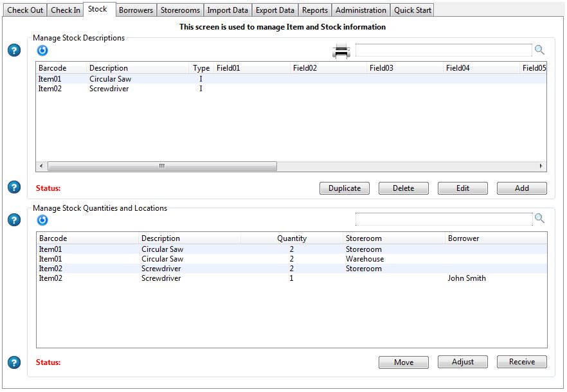Viewport: 567px width, 392px height.
Task: Open help icon beside Manage Stock Descriptions
Action: pyautogui.click(x=14, y=51)
